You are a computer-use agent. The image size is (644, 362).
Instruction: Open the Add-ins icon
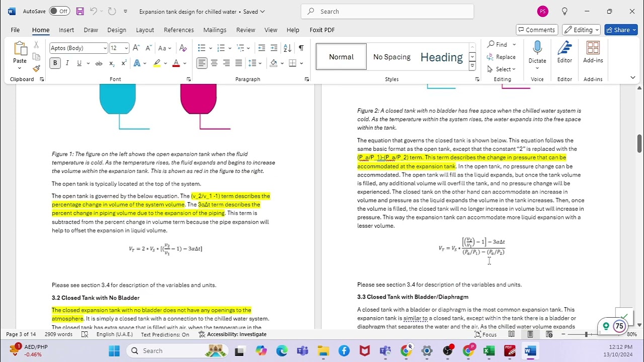tap(593, 48)
